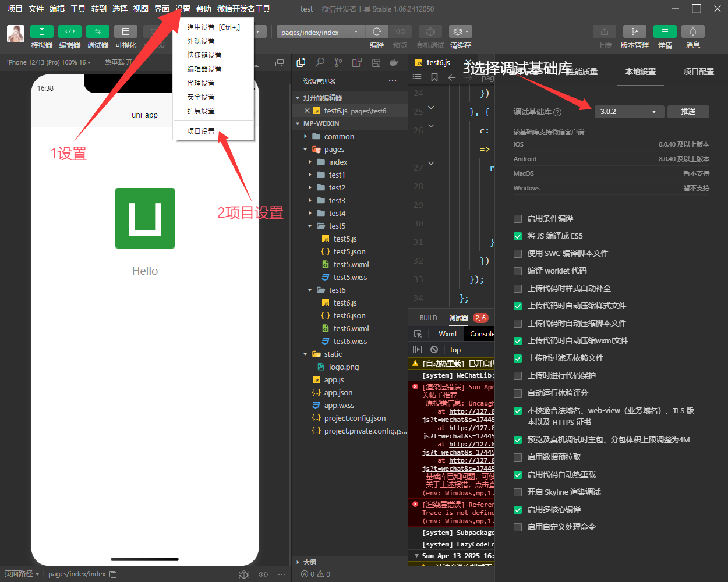Image resolution: width=728 pixels, height=582 pixels.
Task: Collapse the 打开的编辑器 section
Action: (298, 98)
